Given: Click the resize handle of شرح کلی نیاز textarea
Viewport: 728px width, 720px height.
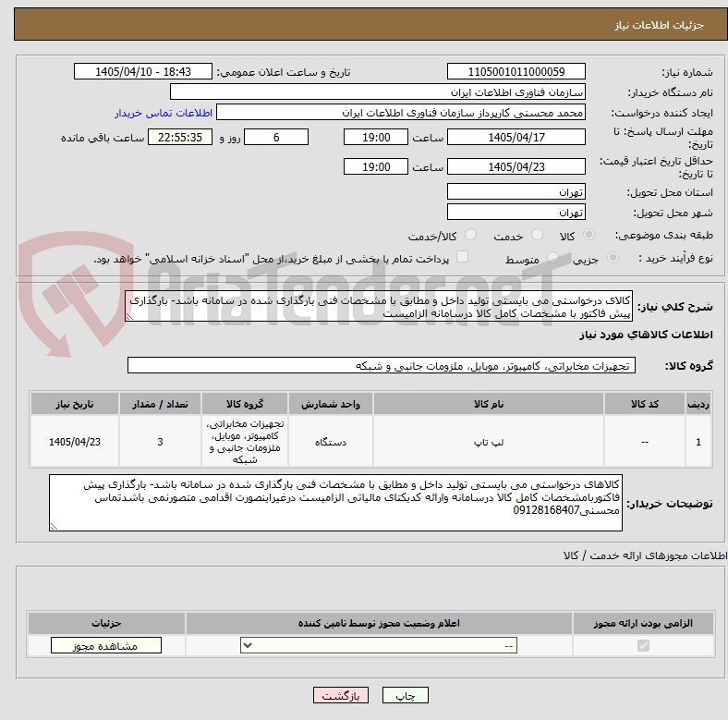Looking at the screenshot, I should [129, 317].
